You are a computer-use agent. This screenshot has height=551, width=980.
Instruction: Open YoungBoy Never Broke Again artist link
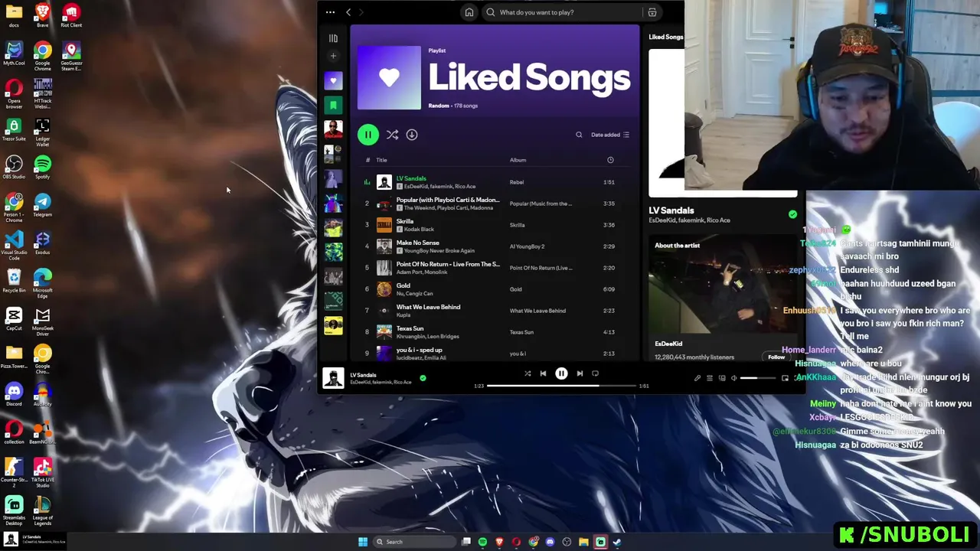click(x=439, y=251)
